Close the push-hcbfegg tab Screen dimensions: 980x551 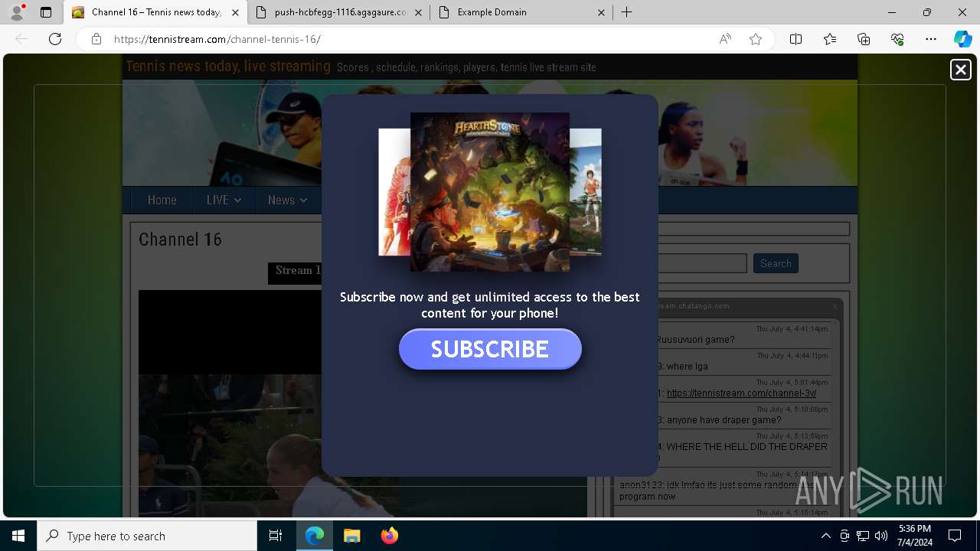(418, 12)
